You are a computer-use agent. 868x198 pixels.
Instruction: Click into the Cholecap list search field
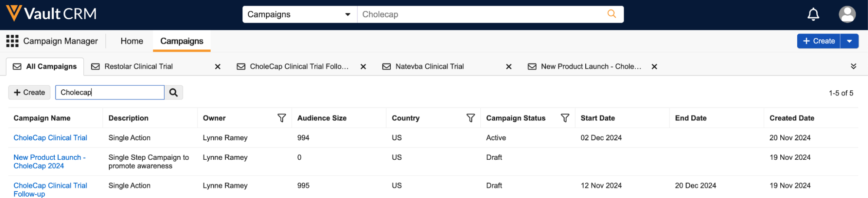tap(110, 92)
